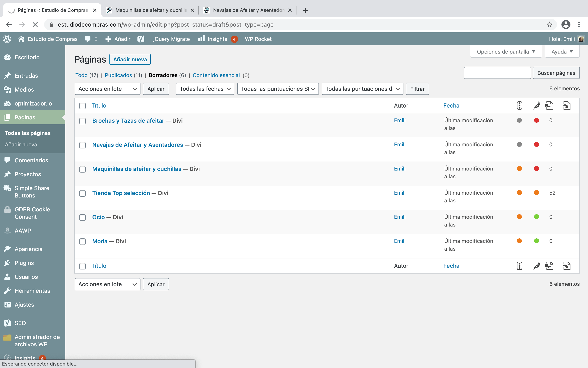588x368 pixels.
Task: Click the GDPR Cookie Consent lock icon
Action: [x=7, y=209]
